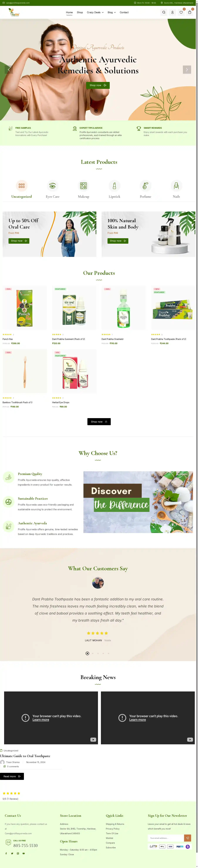Viewport: 198px width, 868px height.
Task: Click the black Shop now button
Action: pos(99,422)
